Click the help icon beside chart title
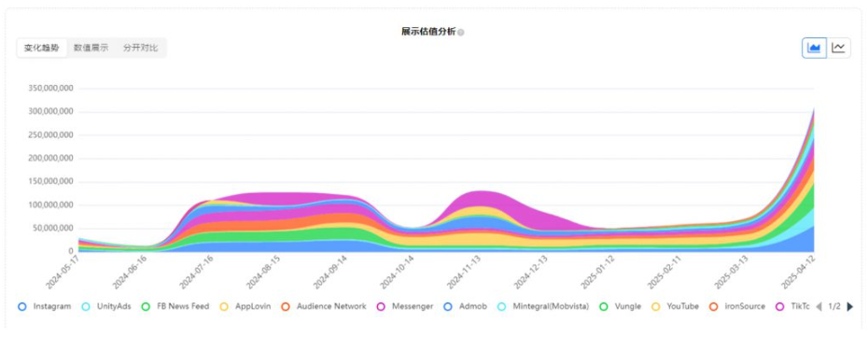The height and width of the screenshot is (337, 868). pos(460,33)
